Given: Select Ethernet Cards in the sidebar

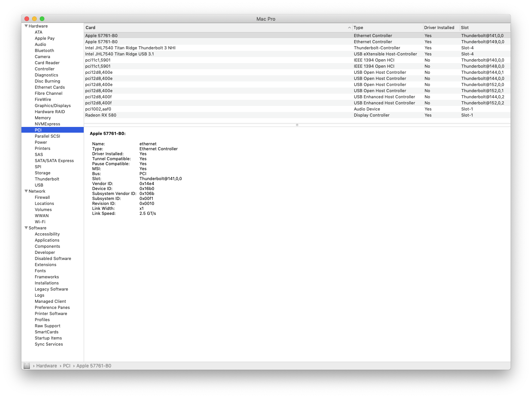Looking at the screenshot, I should tap(50, 87).
